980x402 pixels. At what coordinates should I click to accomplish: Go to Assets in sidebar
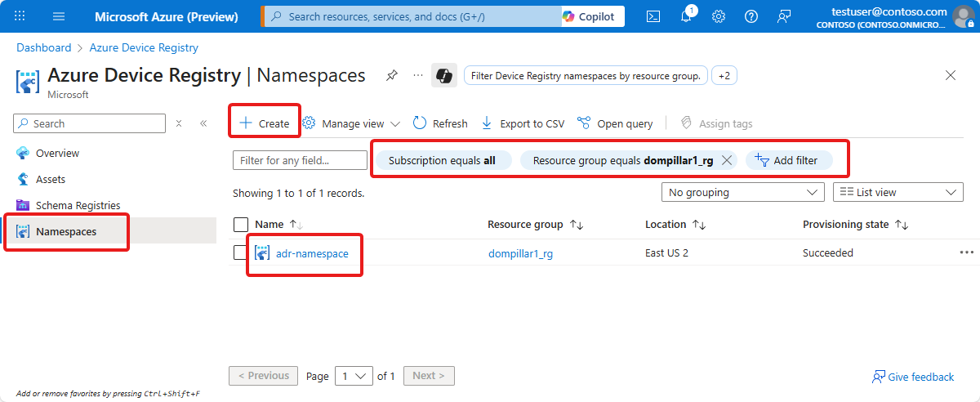click(x=51, y=179)
